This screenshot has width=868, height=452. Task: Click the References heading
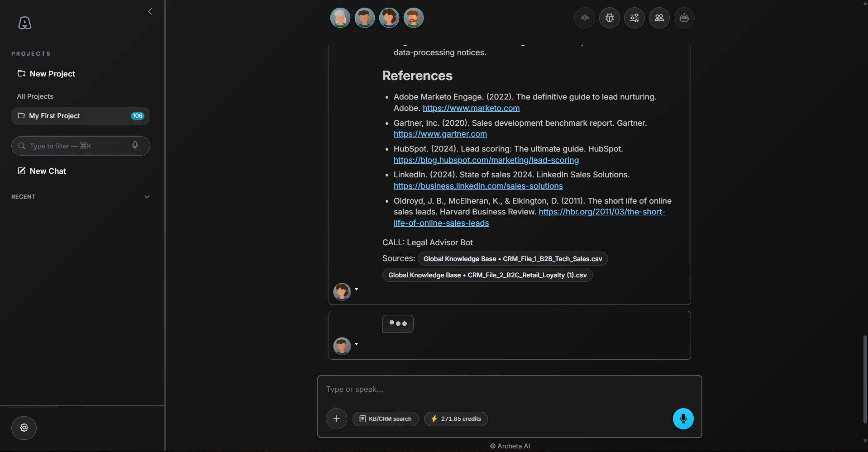(417, 76)
